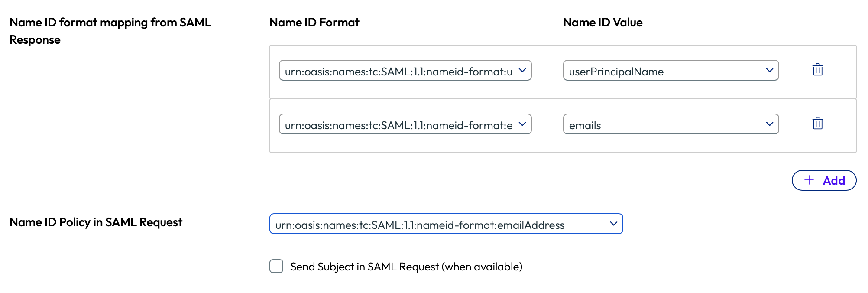Click chevron of the emailAddress policy dropdown
Image resolution: width=868 pixels, height=293 pixels.
(613, 224)
